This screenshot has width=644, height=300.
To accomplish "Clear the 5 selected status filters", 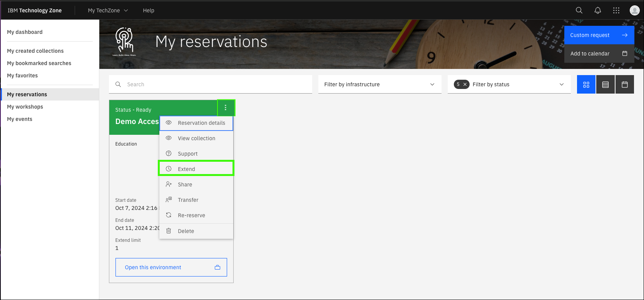I will tap(465, 84).
